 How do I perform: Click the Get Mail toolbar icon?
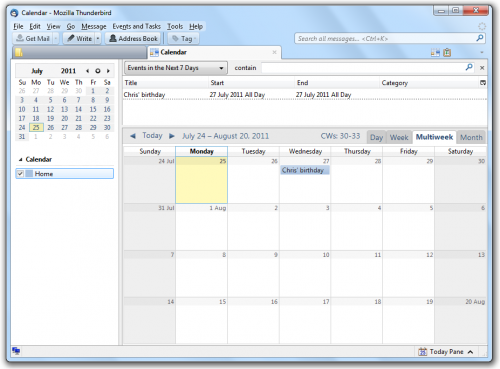(x=20, y=38)
